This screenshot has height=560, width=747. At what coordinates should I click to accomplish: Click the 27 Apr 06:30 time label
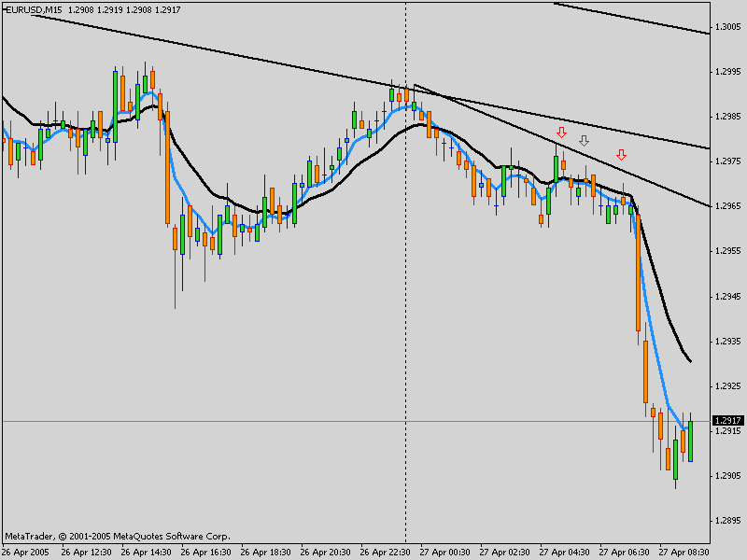[624, 553]
